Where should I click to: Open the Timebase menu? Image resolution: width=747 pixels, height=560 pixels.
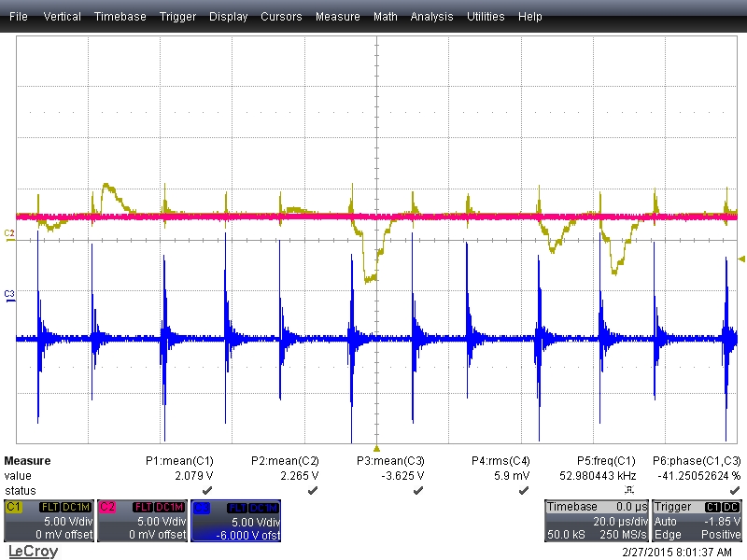pyautogui.click(x=120, y=17)
